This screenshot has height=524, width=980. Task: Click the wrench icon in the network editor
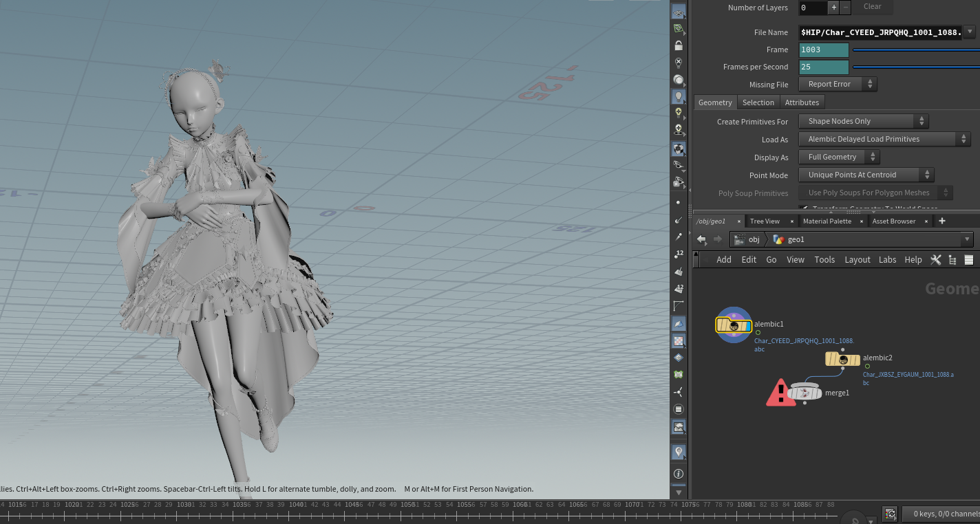(x=935, y=259)
